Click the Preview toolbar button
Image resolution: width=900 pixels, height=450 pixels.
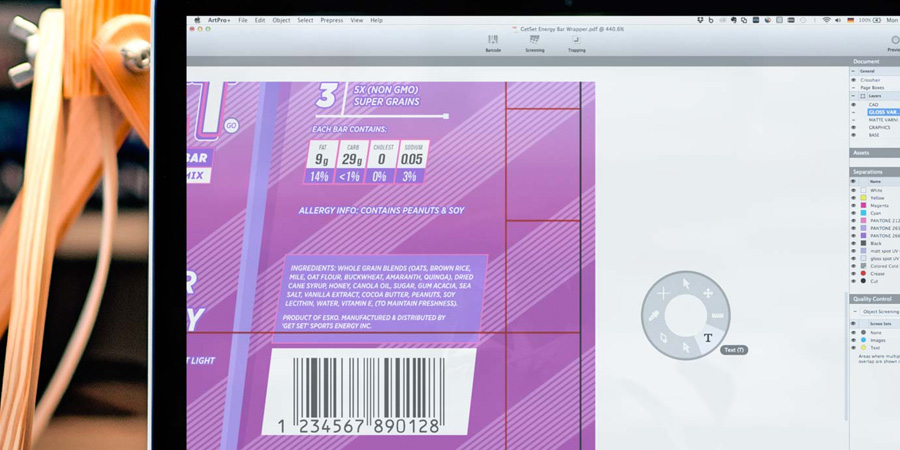click(x=894, y=44)
